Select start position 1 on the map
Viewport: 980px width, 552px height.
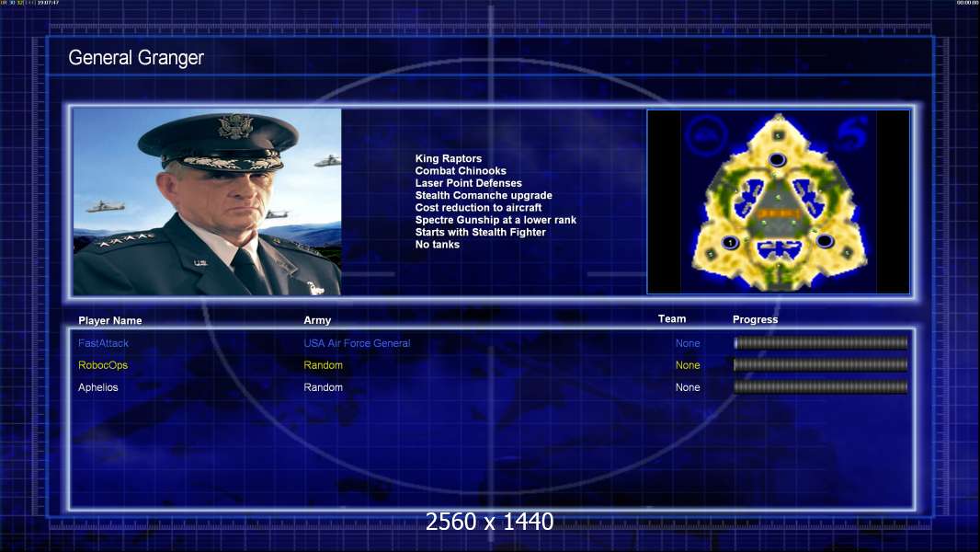(730, 243)
